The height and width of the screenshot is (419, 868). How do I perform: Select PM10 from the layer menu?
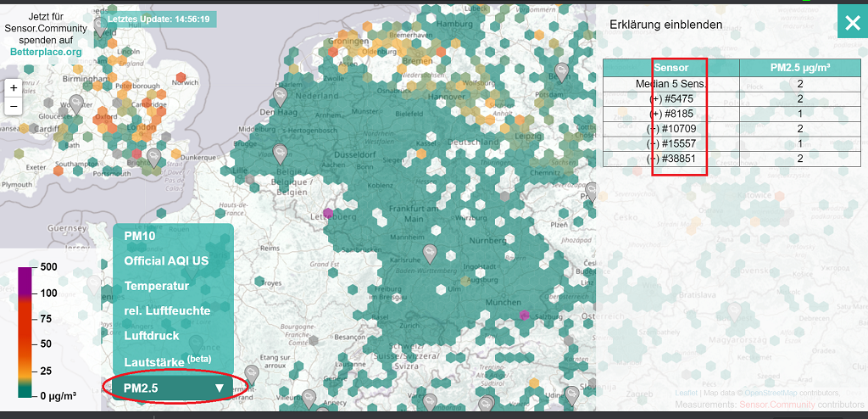pos(140,236)
